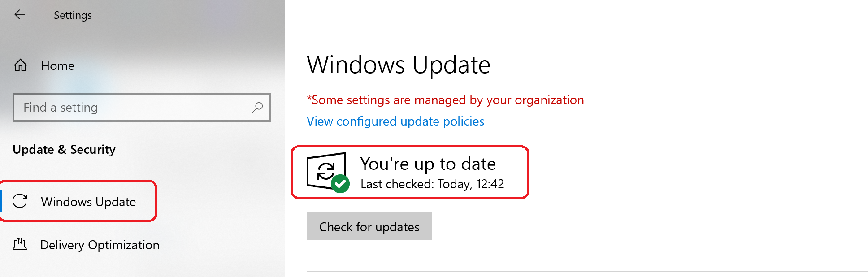Image resolution: width=868 pixels, height=277 pixels.
Task: Click the Delivery Optimization tray icon
Action: [x=19, y=244]
